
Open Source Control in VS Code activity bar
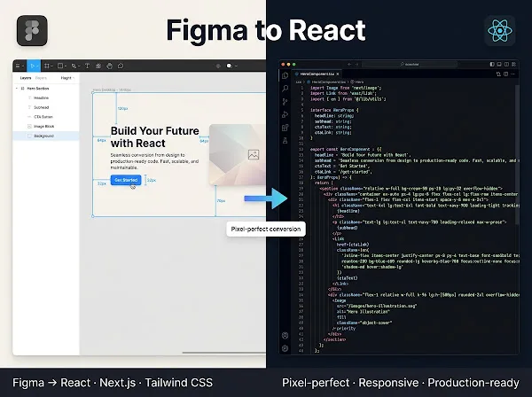tap(285, 101)
